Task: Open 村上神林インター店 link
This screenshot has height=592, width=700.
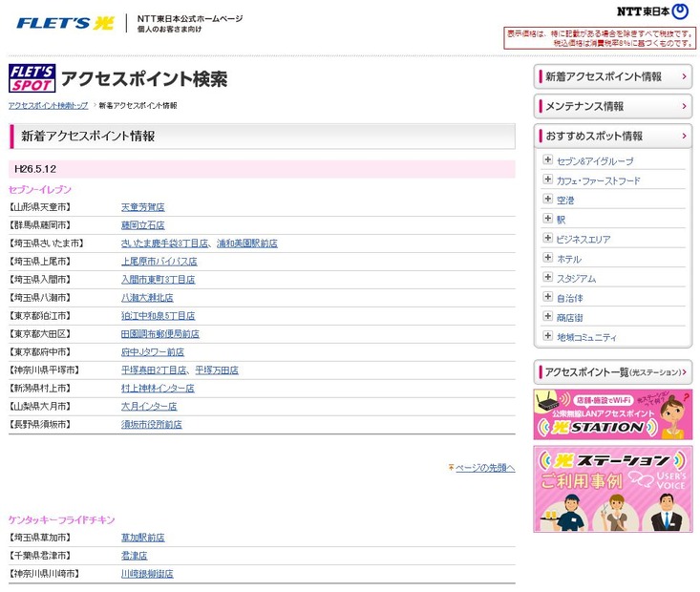Action: tap(158, 389)
